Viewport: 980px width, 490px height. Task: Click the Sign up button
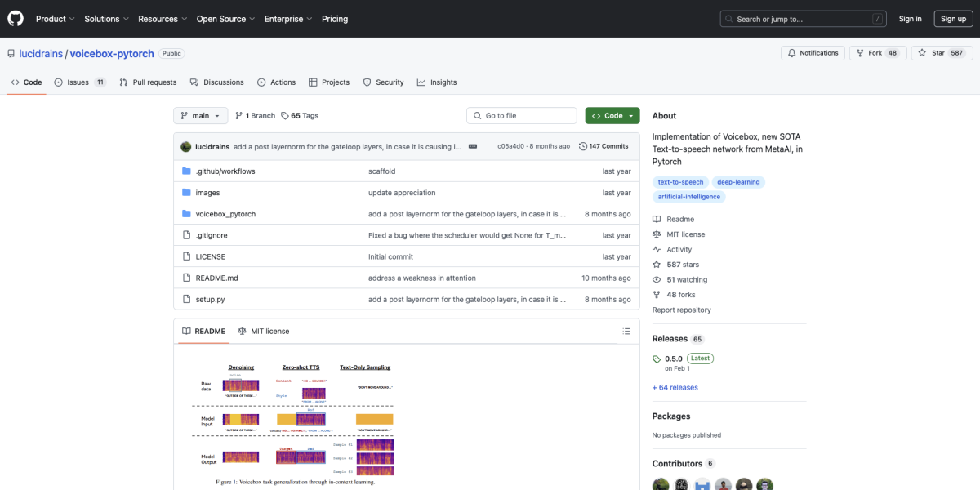tap(953, 18)
